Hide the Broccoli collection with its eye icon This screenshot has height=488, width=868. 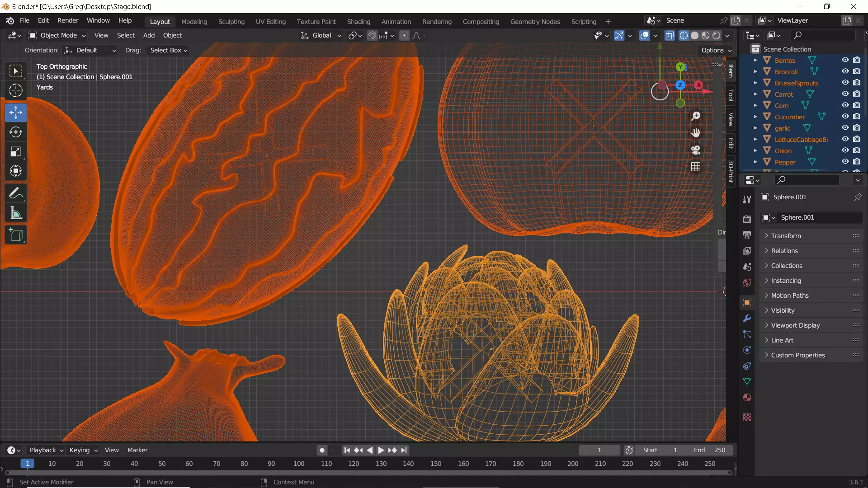pyautogui.click(x=845, y=71)
